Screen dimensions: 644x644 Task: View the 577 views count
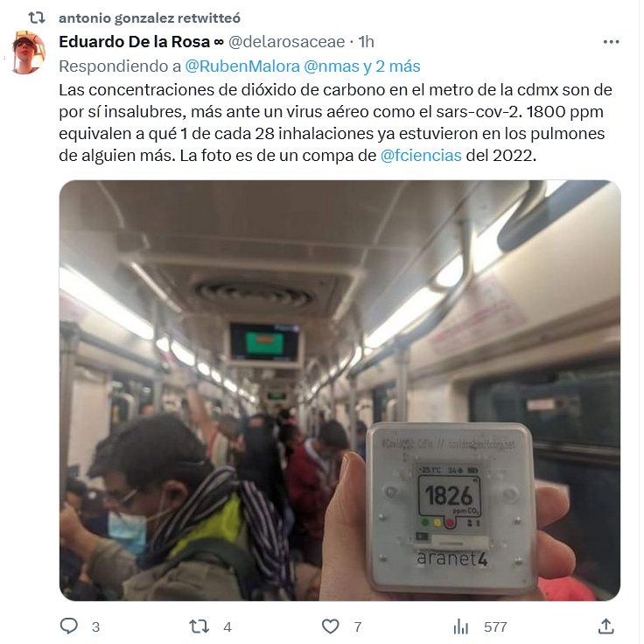click(495, 626)
